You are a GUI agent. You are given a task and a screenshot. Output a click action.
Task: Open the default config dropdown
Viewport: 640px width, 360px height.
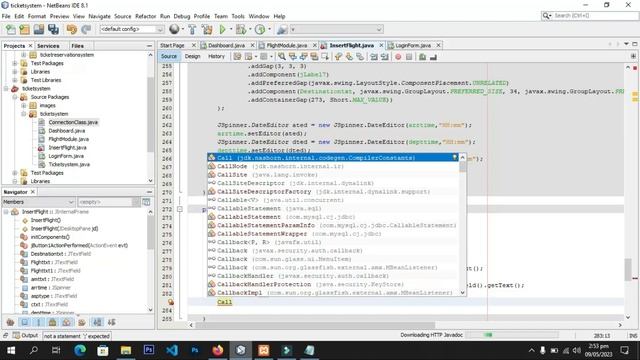160,29
